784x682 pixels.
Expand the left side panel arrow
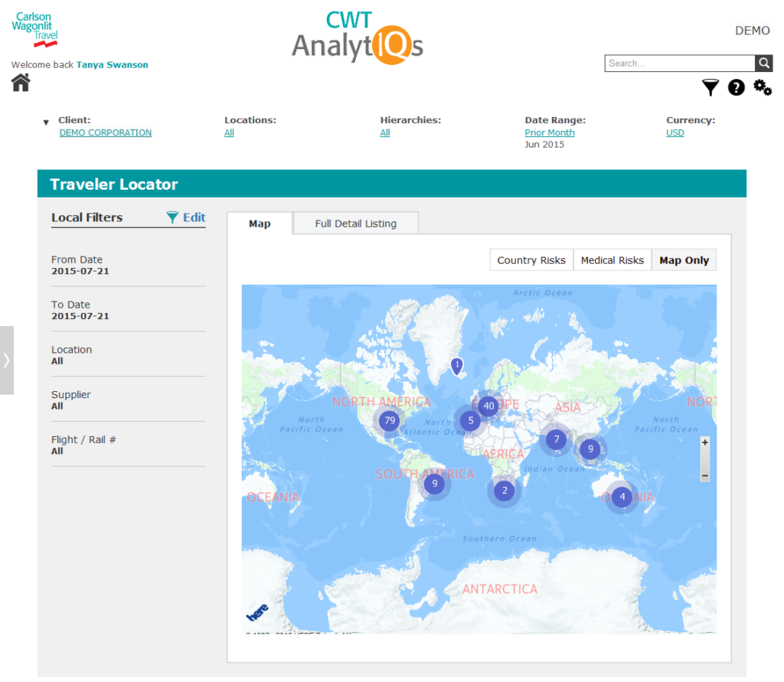(6, 361)
